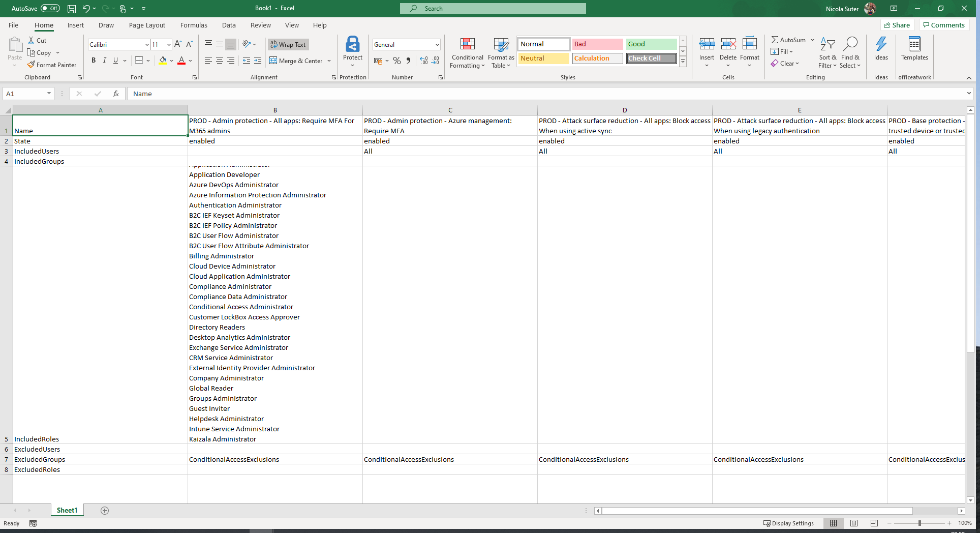Viewport: 980px width, 533px height.
Task: Click the Align Right icon
Action: tap(231, 61)
